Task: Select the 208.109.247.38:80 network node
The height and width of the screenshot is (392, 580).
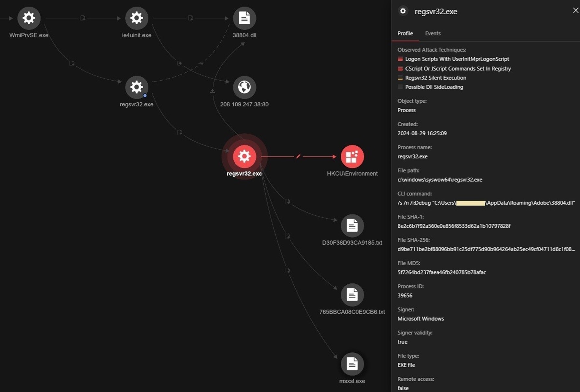Action: (x=244, y=87)
